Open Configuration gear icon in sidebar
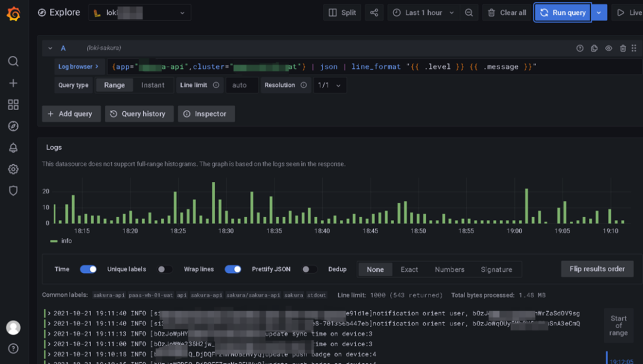 (13, 170)
